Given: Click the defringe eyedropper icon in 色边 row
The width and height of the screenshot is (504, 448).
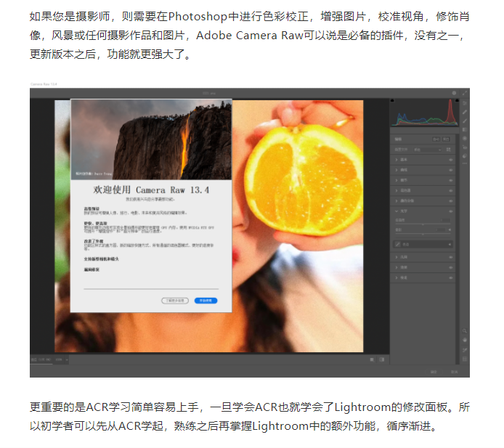Looking at the screenshot, I should coord(398,244).
